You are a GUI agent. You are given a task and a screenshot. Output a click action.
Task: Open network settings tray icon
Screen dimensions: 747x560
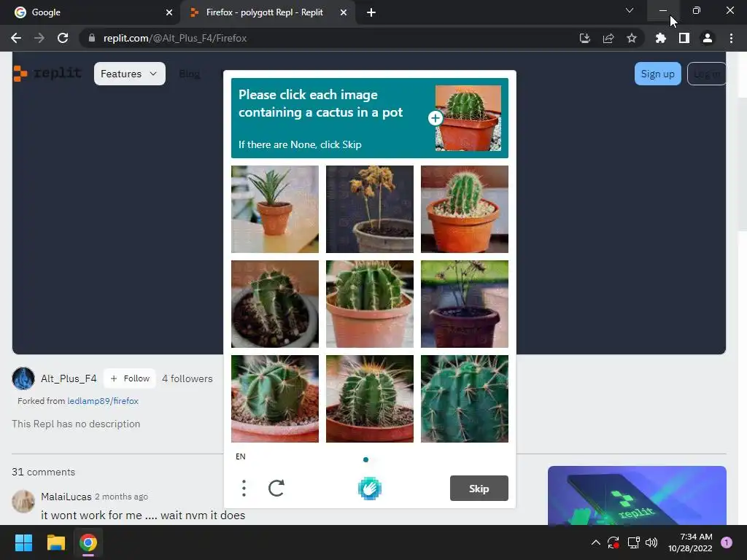coord(633,542)
